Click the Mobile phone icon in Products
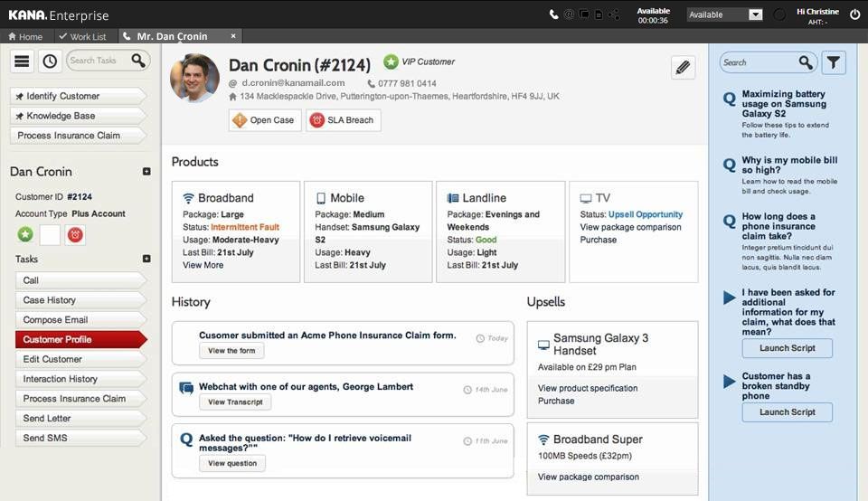 pos(320,198)
